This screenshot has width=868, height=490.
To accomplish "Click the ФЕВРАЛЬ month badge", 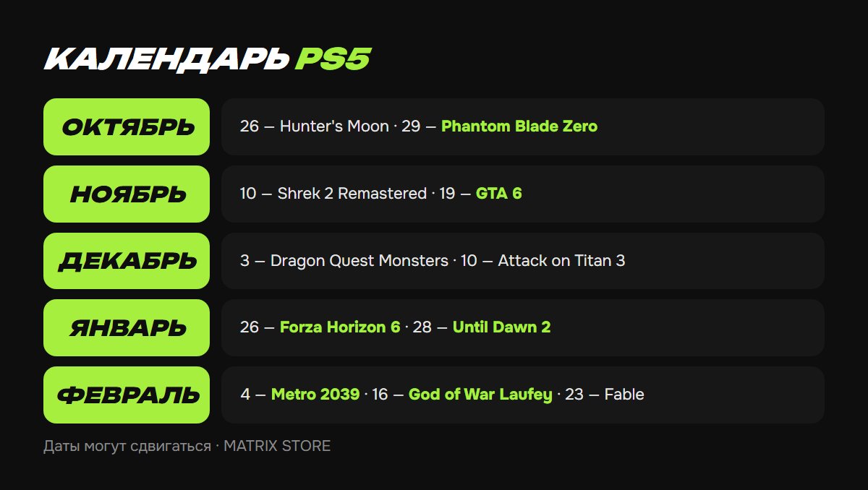I will pos(127,395).
